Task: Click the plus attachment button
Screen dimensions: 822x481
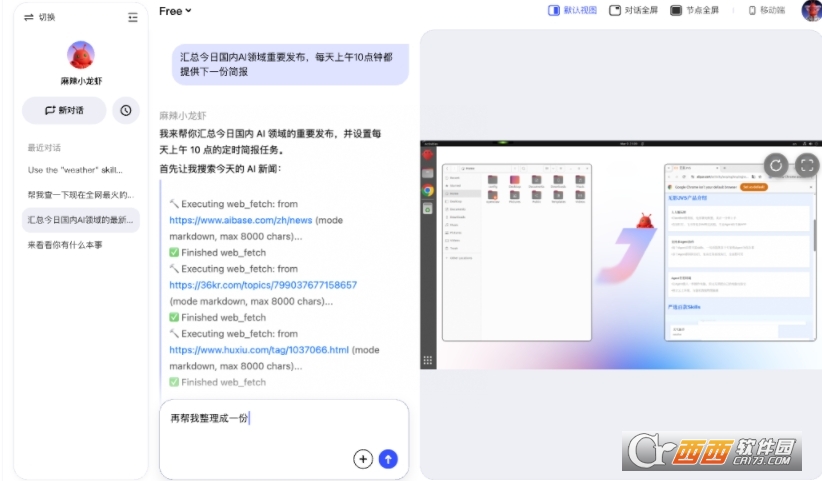Action: tap(363, 459)
